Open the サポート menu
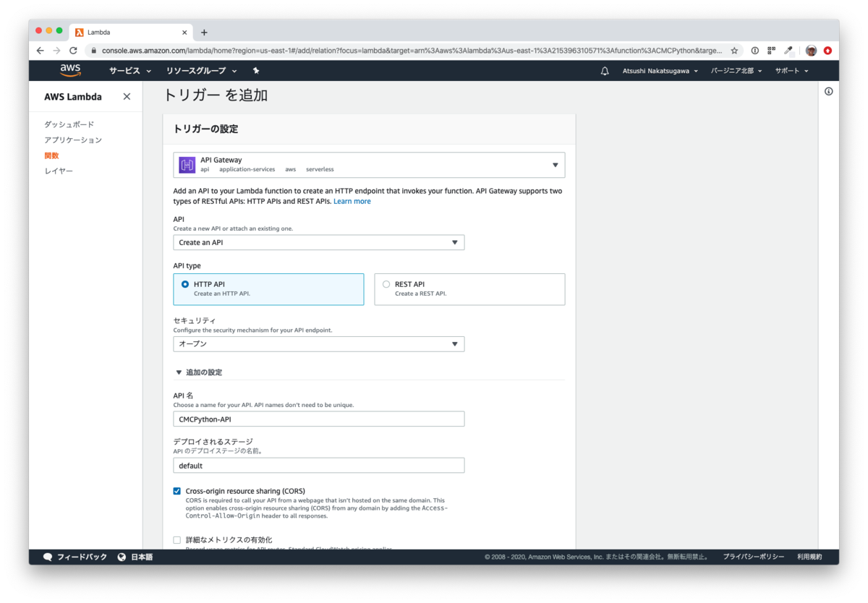 [791, 71]
